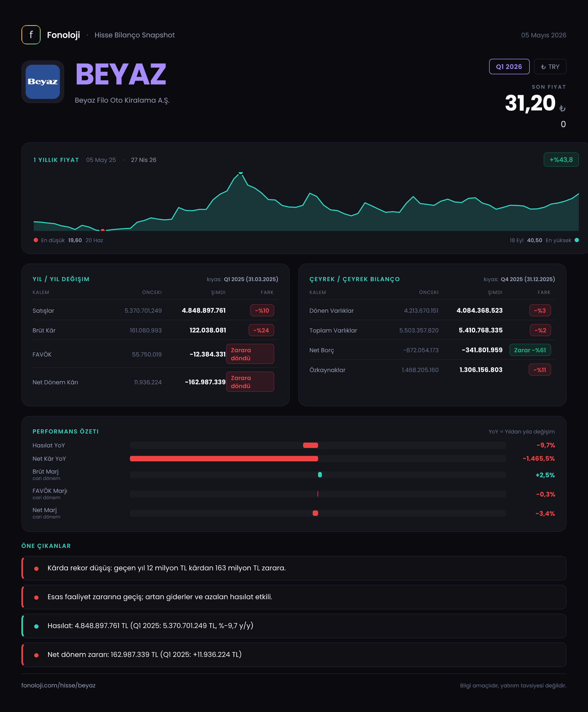
Task: Click the Beyaz company logo thumbnail
Action: pyautogui.click(x=43, y=82)
